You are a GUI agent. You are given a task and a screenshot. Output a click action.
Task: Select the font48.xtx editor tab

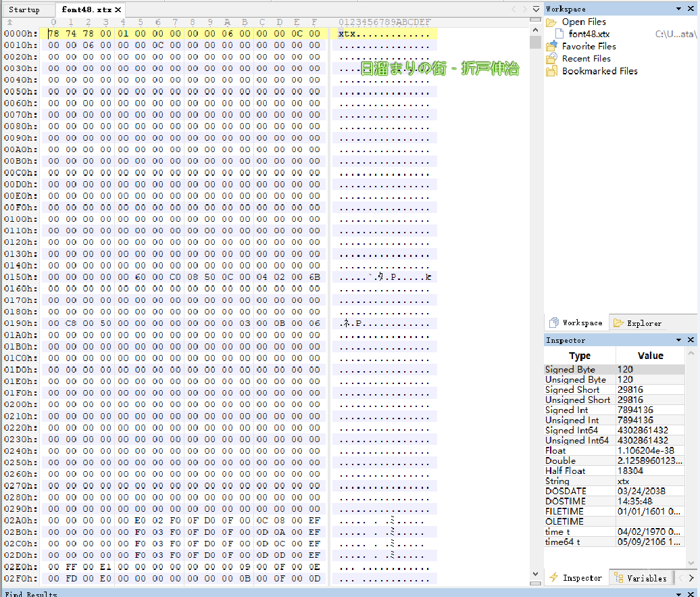point(86,9)
